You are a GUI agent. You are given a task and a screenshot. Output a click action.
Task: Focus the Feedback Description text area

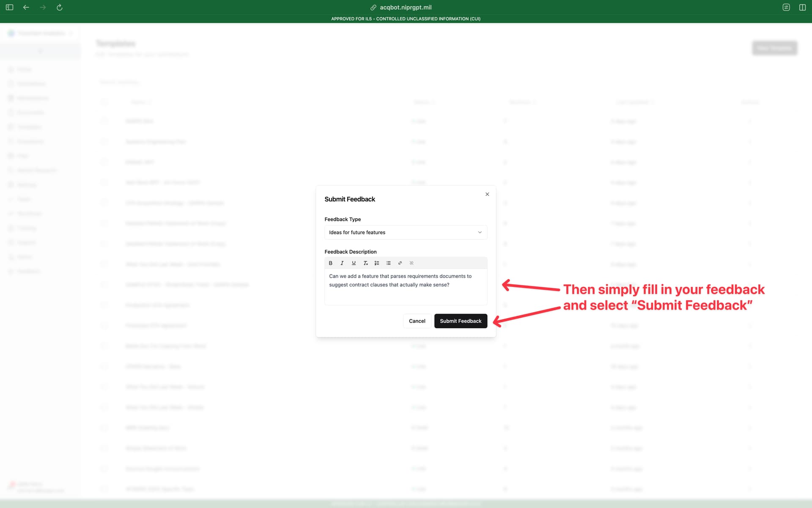click(406, 287)
